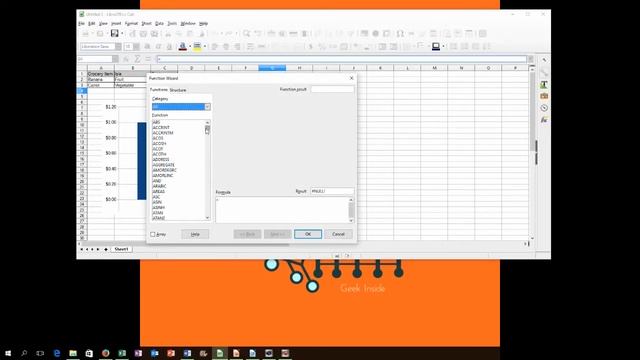The image size is (640, 360).
Task: Click the function list scroll-down arrow
Action: pyautogui.click(x=207, y=218)
